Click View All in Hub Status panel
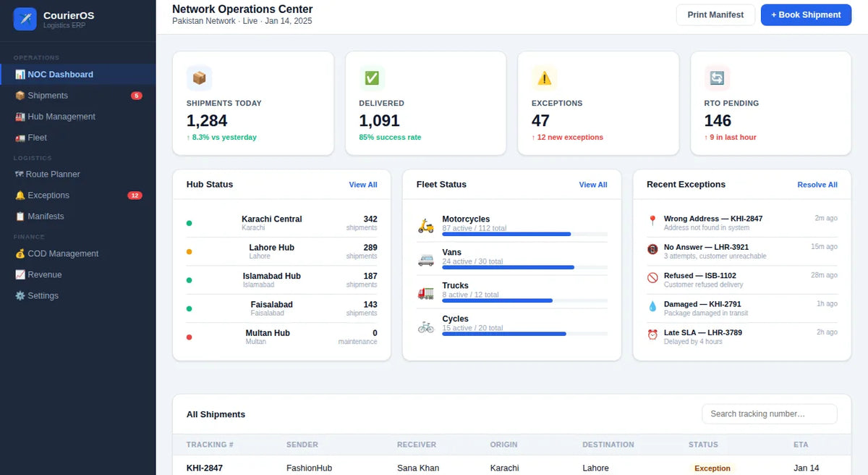Image resolution: width=868 pixels, height=475 pixels. (x=363, y=185)
